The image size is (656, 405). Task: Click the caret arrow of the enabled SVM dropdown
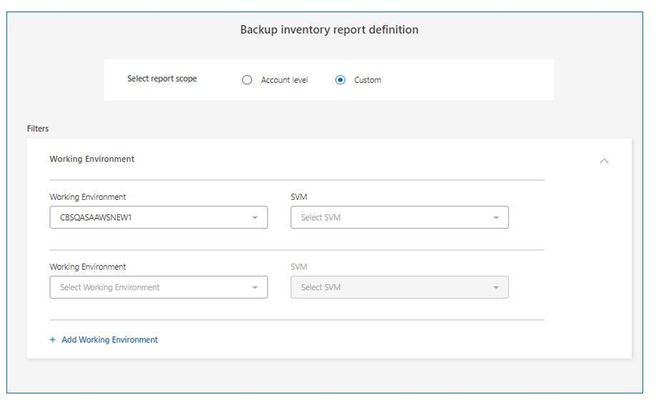tap(496, 217)
